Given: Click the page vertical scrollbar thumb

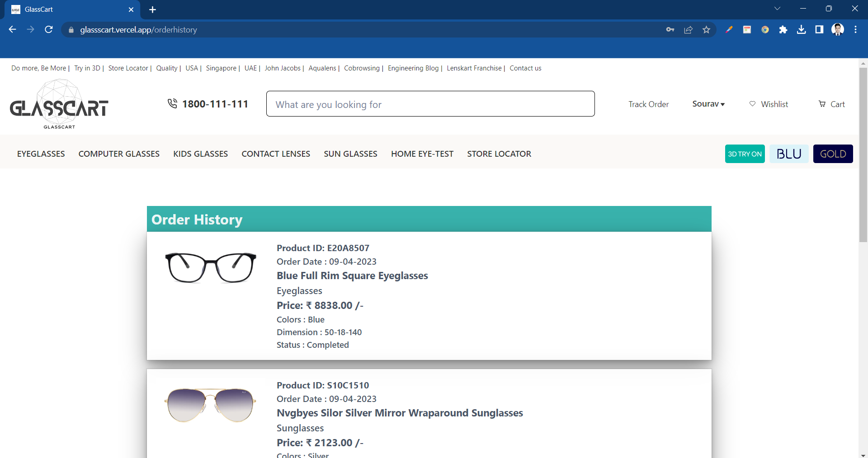Looking at the screenshot, I should click(863, 155).
